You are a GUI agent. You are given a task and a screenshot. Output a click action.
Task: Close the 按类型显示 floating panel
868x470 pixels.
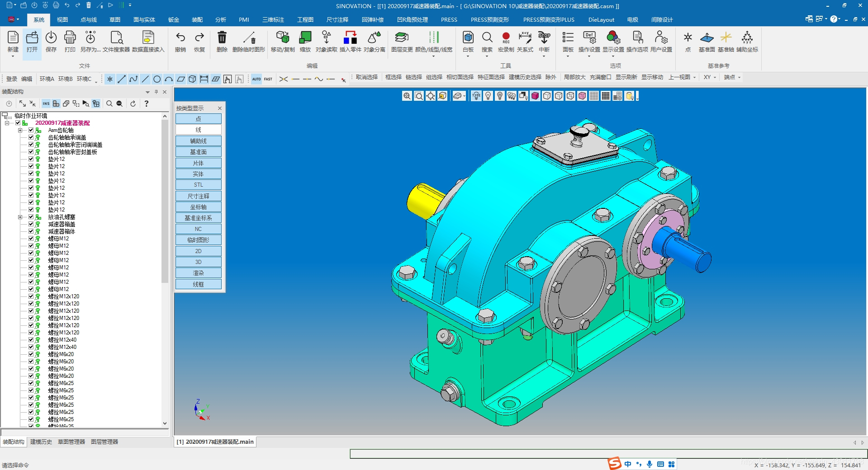[x=220, y=108]
